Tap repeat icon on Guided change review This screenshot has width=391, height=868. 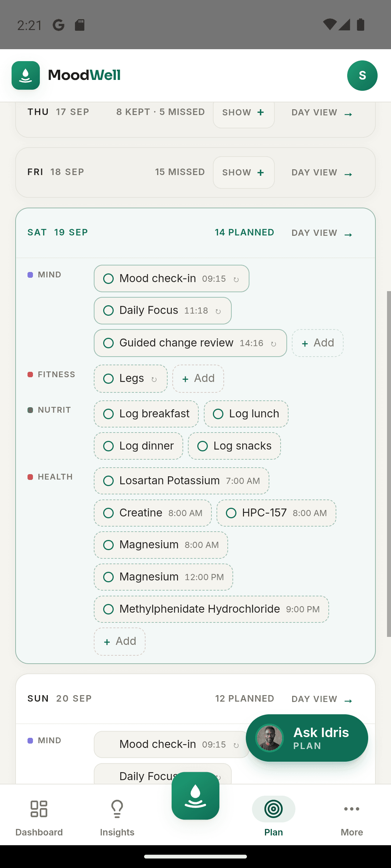point(274,344)
